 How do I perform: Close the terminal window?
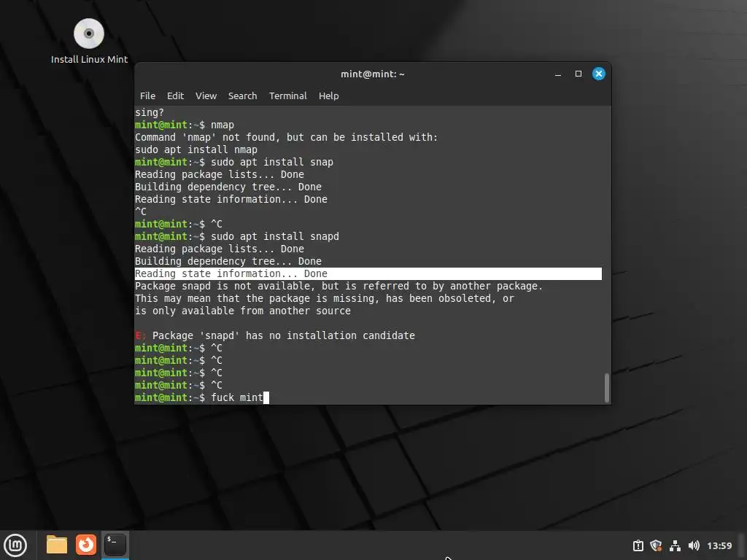click(x=599, y=74)
